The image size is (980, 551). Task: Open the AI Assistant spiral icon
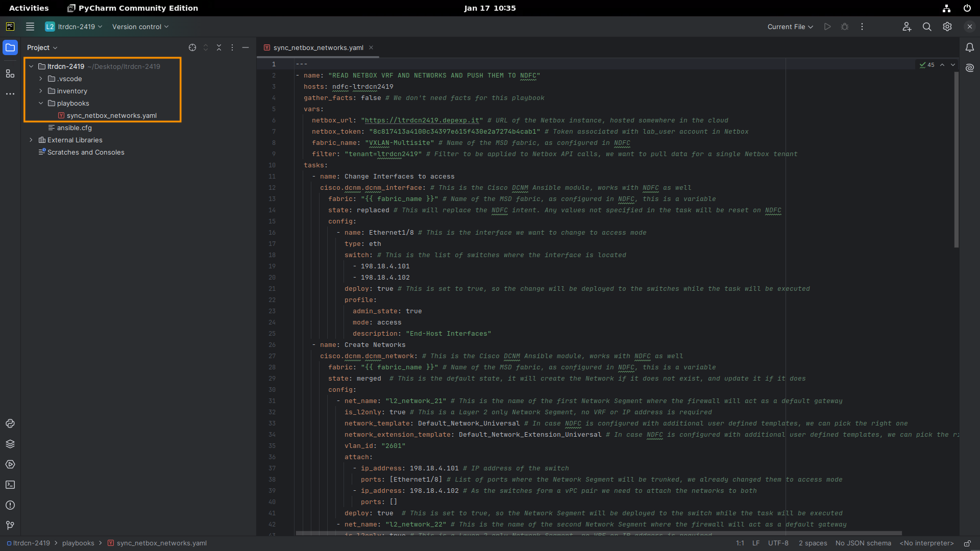[x=970, y=68]
